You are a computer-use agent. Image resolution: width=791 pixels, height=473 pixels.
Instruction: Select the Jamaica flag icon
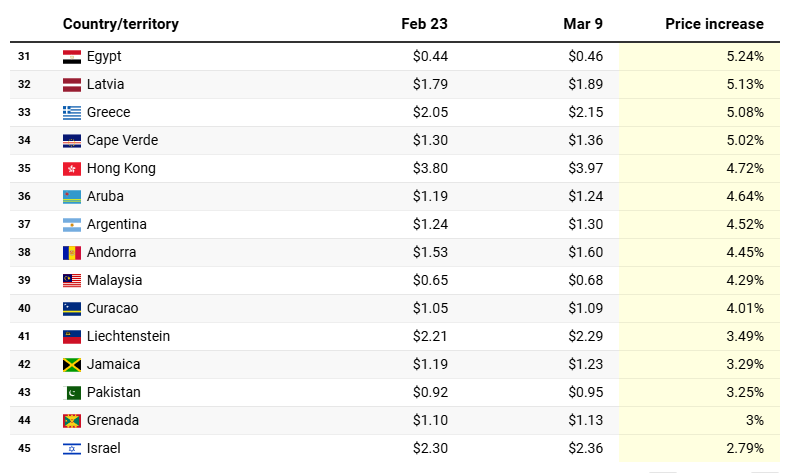72,365
